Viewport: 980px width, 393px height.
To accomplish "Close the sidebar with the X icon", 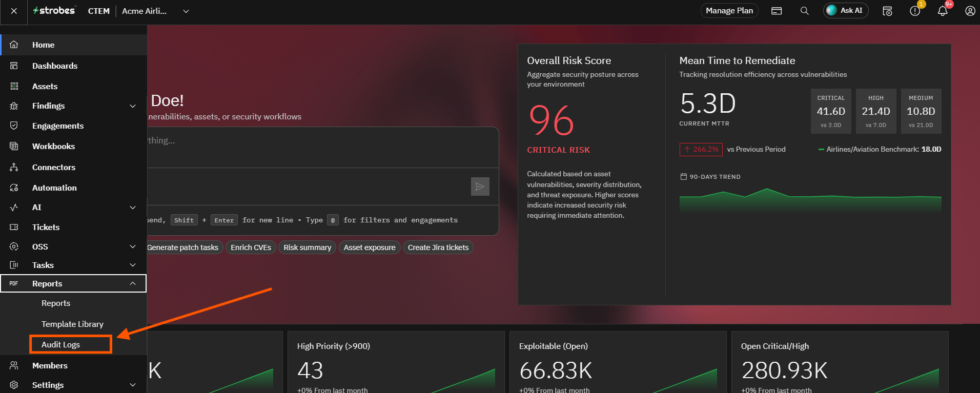I will (14, 11).
